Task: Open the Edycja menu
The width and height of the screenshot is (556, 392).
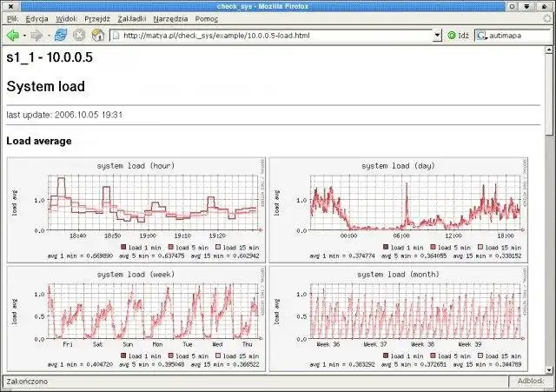Action: [x=36, y=19]
